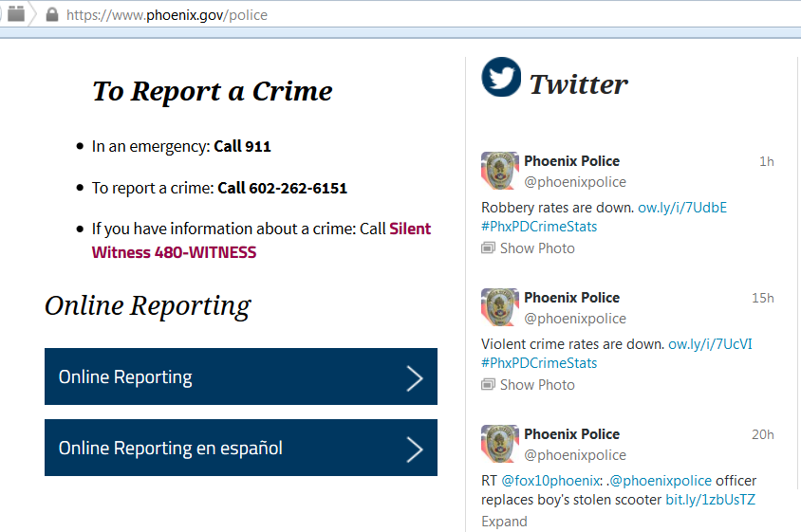
Task: Click the 1h timestamp on first tweet
Action: 766,161
